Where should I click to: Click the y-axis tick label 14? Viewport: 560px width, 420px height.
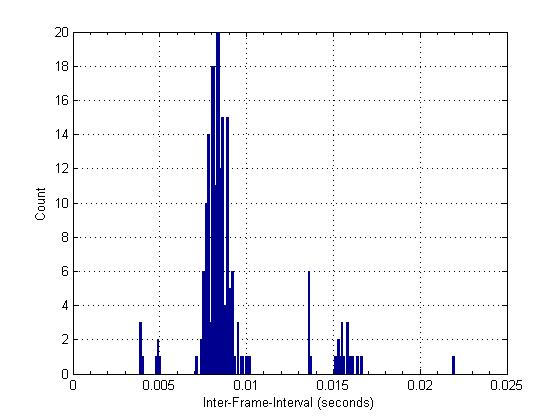click(x=61, y=135)
